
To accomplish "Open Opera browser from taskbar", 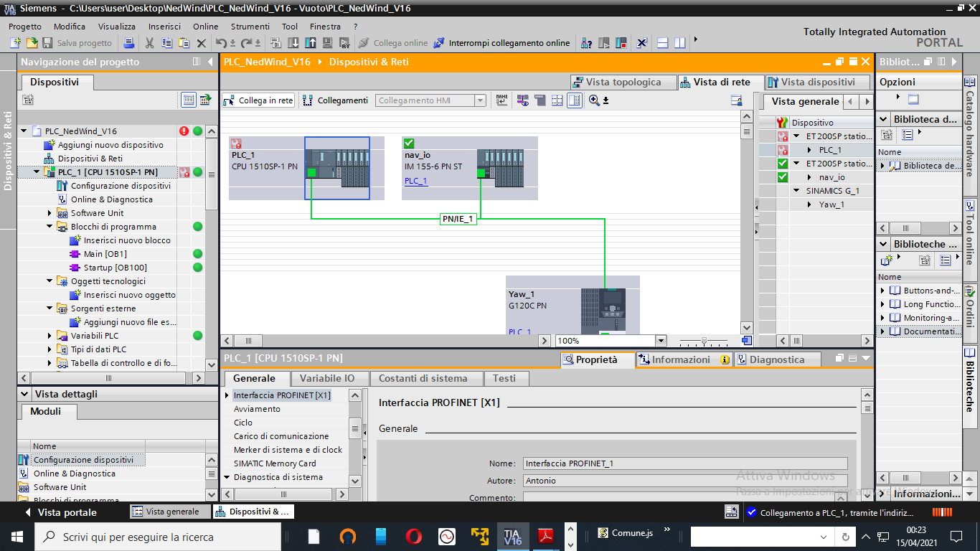I will point(413,537).
